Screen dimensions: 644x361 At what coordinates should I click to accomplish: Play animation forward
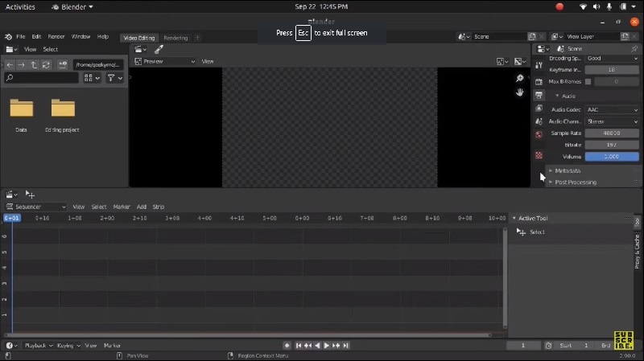(327, 346)
